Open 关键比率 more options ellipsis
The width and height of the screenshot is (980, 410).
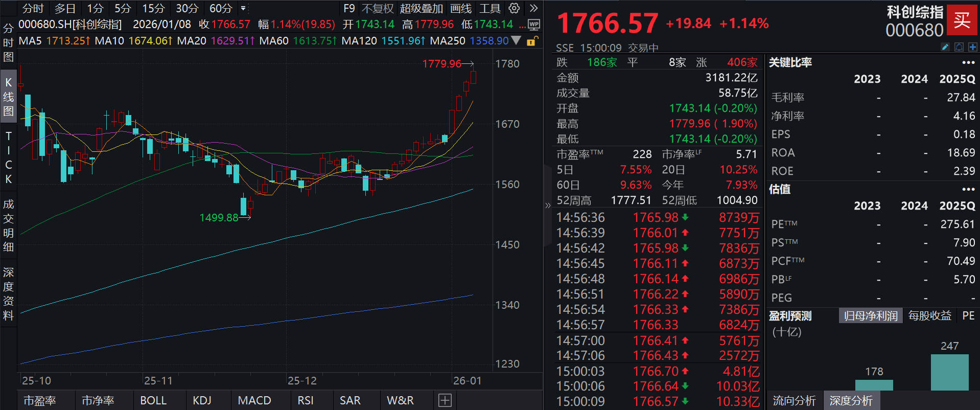[x=968, y=62]
